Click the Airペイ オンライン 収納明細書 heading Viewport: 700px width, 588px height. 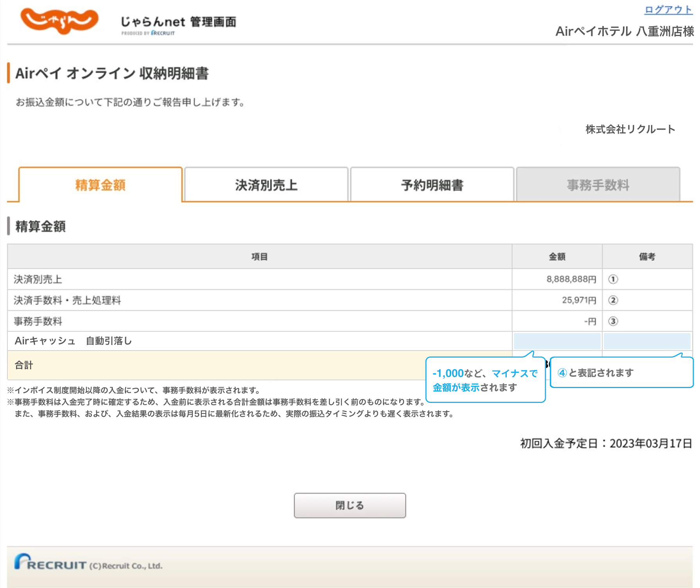point(112,73)
